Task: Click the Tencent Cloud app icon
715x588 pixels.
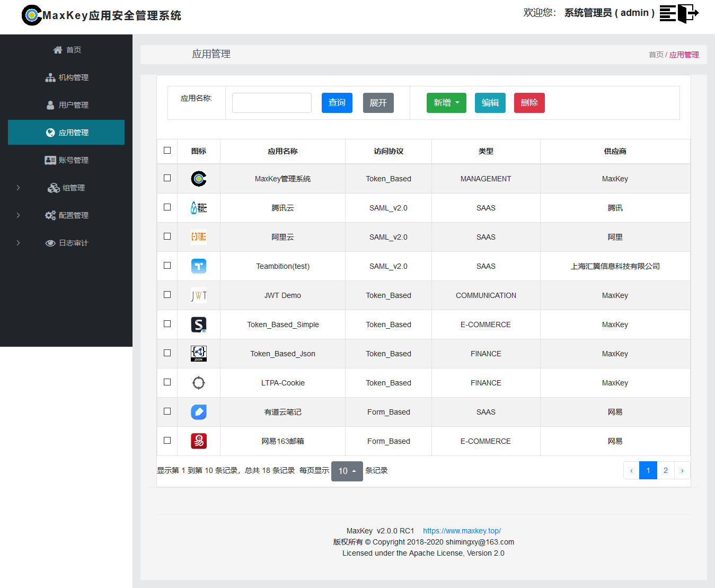Action: coord(199,208)
